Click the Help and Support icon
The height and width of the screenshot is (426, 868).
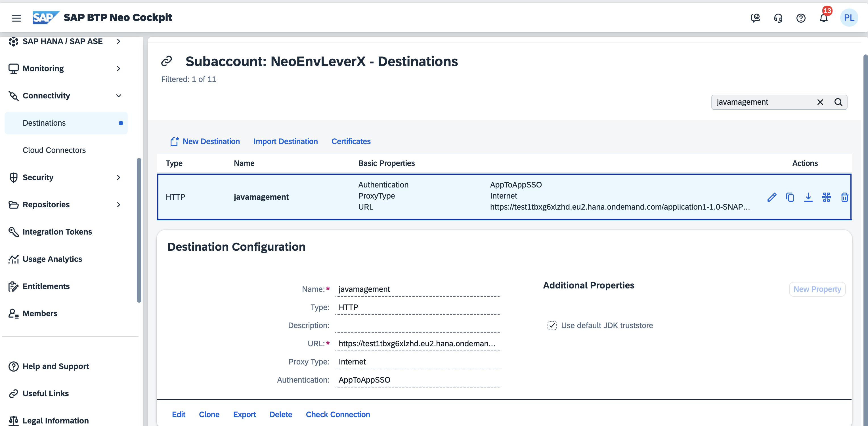(x=13, y=366)
